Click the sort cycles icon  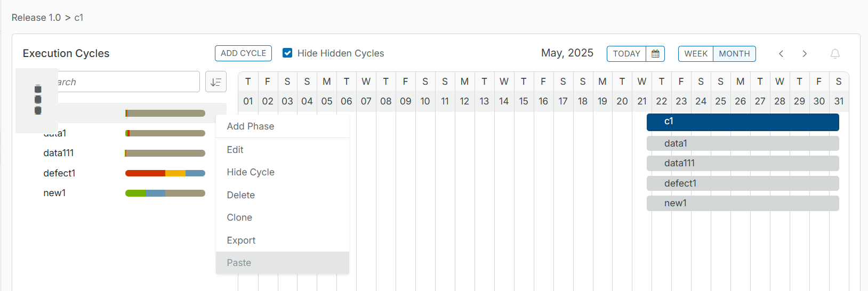[216, 82]
